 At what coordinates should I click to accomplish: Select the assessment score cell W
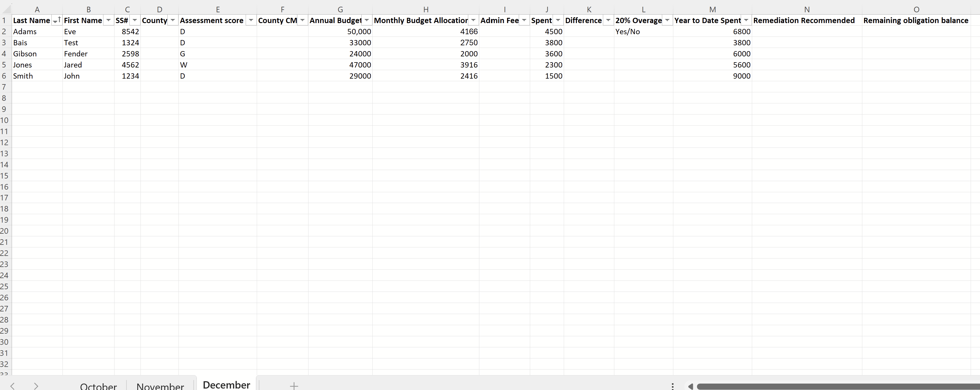[x=218, y=65]
